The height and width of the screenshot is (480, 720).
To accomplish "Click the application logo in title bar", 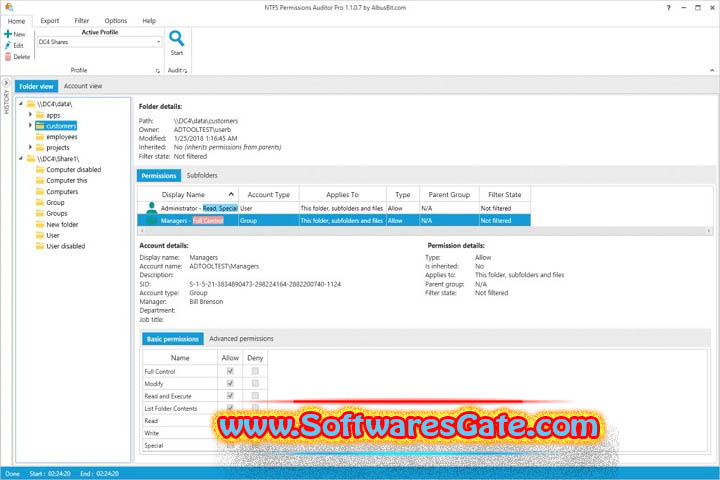I will pyautogui.click(x=9, y=7).
